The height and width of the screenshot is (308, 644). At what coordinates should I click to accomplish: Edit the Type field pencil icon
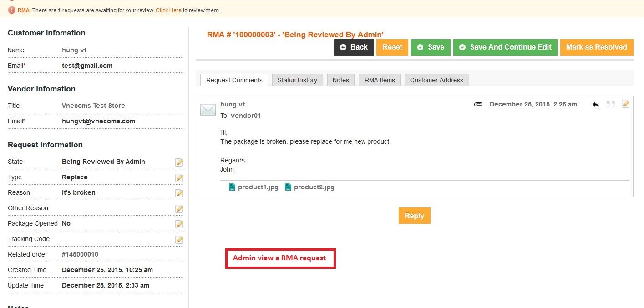179,178
